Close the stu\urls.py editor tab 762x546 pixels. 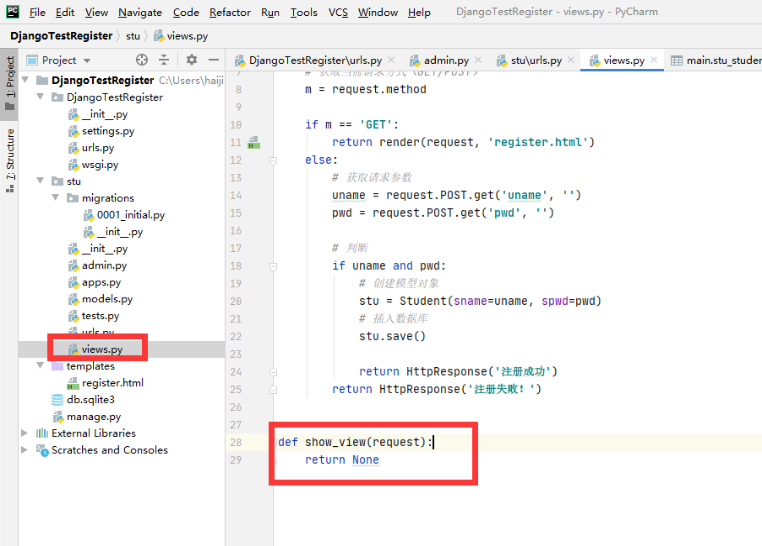(571, 60)
